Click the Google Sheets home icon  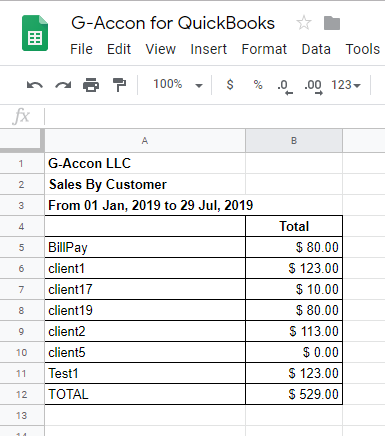[x=35, y=33]
